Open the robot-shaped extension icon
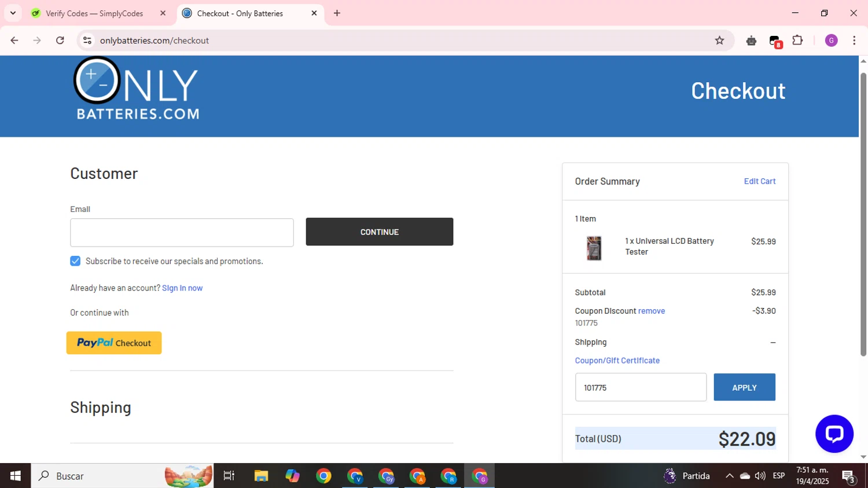Viewport: 868px width, 488px height. pos(751,41)
